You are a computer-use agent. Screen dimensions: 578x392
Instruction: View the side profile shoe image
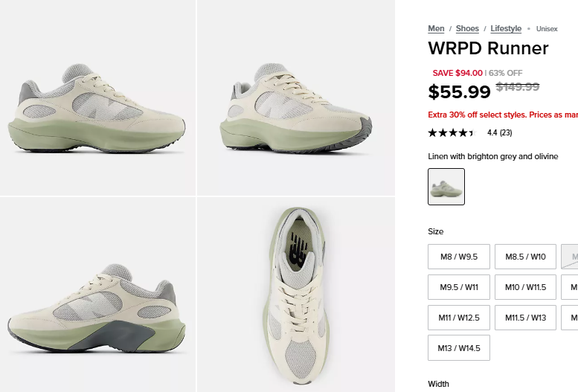[x=97, y=97]
